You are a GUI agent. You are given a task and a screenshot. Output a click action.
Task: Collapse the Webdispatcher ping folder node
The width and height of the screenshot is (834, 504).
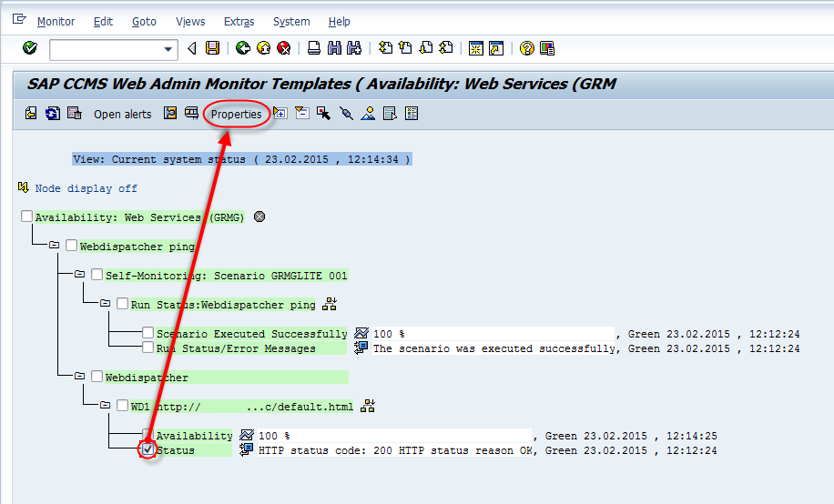[54, 245]
